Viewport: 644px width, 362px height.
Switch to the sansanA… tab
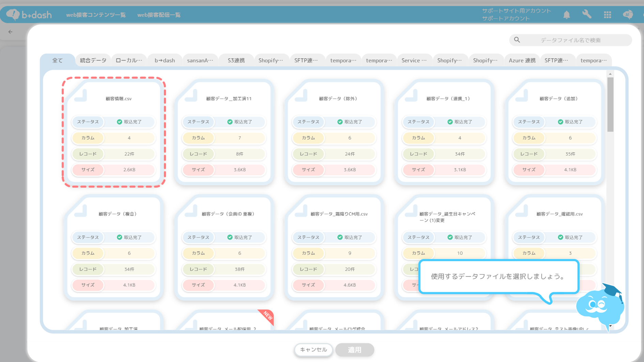(x=200, y=60)
